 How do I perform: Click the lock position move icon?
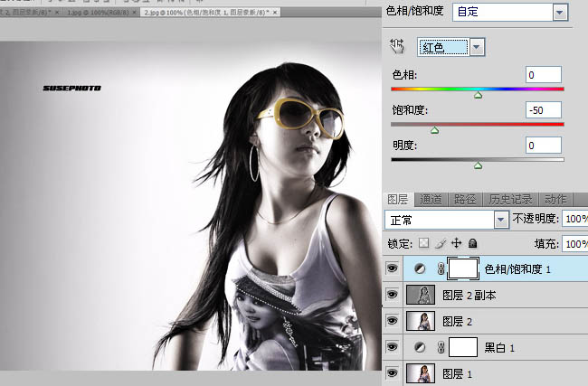point(456,244)
